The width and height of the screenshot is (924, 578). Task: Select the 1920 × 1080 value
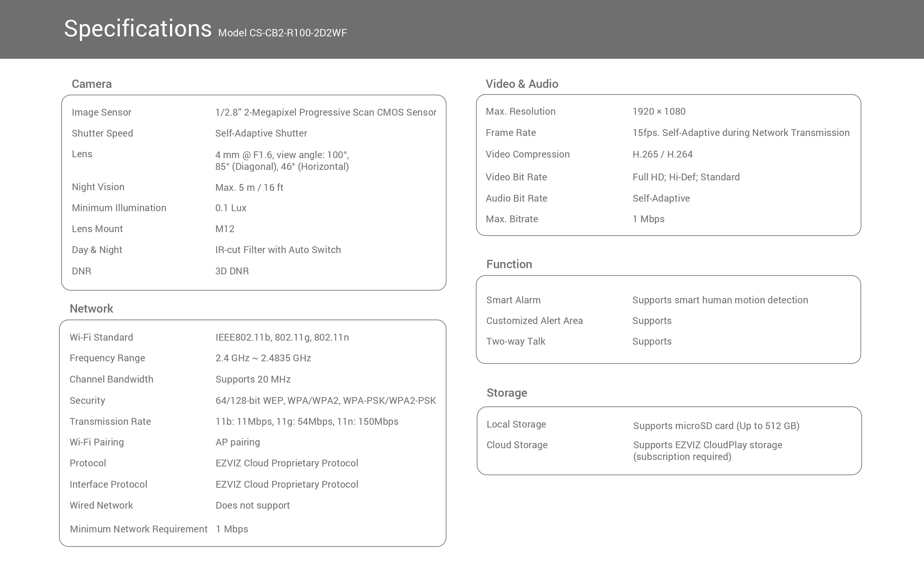click(659, 111)
